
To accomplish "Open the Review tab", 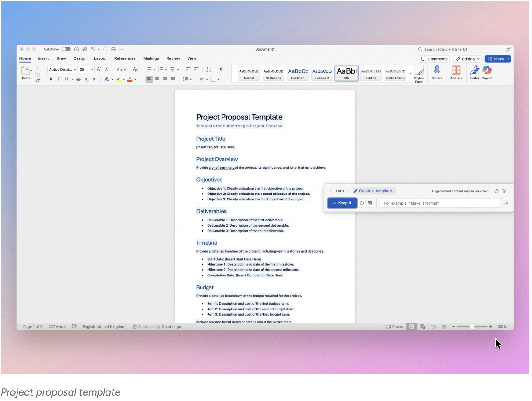I will [x=173, y=58].
